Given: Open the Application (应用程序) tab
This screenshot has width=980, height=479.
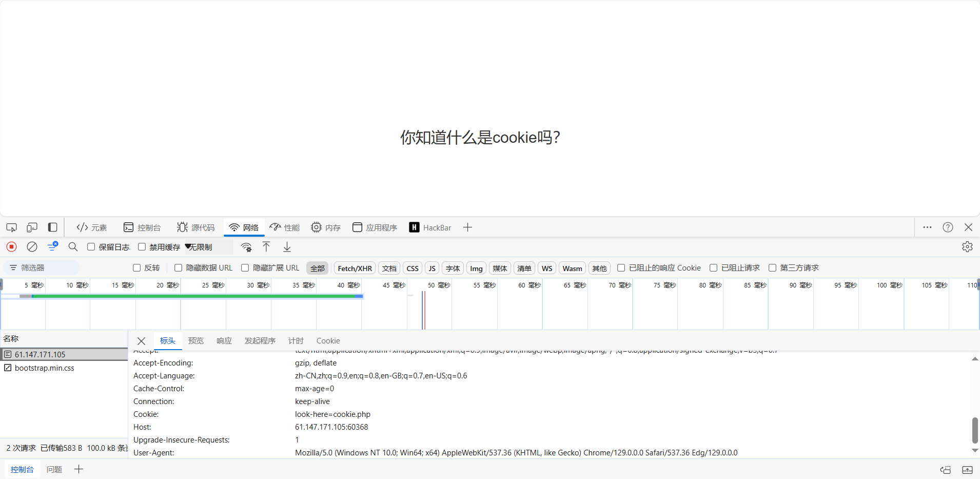Looking at the screenshot, I should pos(375,227).
